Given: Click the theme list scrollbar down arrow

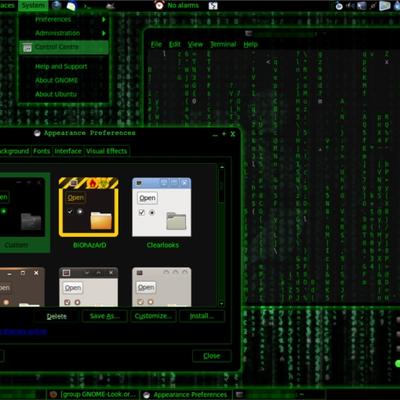Looking at the screenshot, I should [222, 304].
